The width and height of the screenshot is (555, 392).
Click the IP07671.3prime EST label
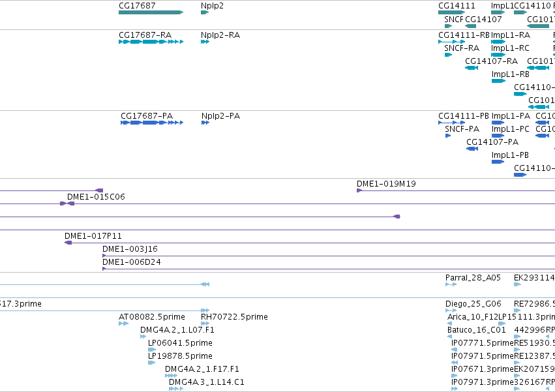click(483, 369)
